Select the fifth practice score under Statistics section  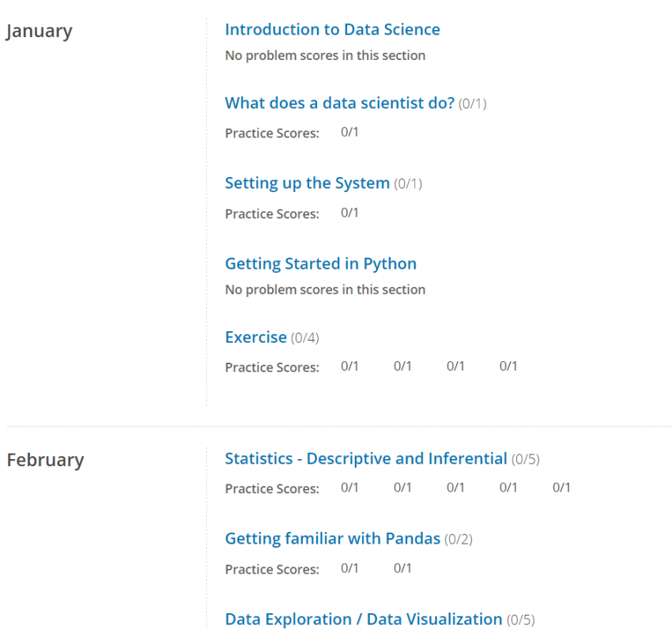[561, 488]
